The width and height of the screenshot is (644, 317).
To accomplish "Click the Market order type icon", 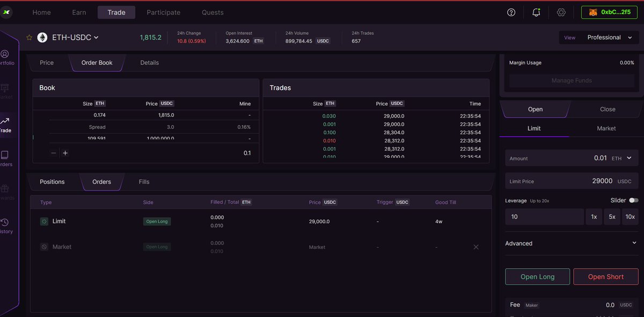I will tap(44, 247).
